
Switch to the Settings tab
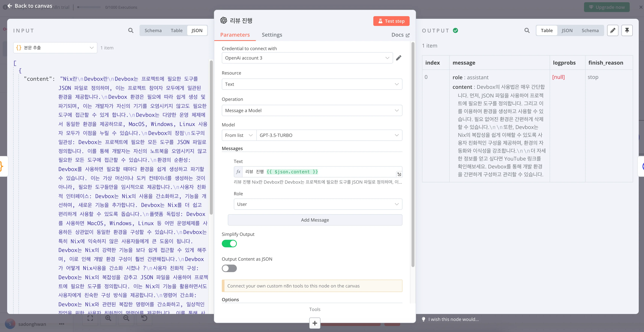coord(272,35)
